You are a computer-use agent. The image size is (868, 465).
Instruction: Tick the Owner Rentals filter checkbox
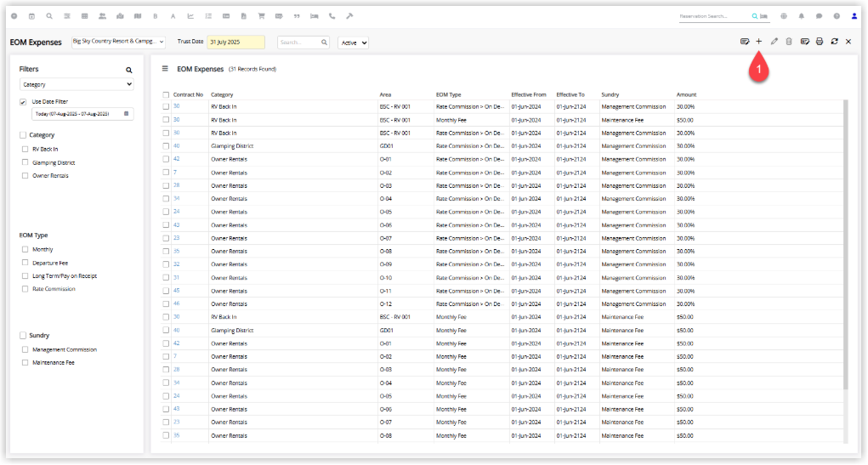click(x=25, y=175)
